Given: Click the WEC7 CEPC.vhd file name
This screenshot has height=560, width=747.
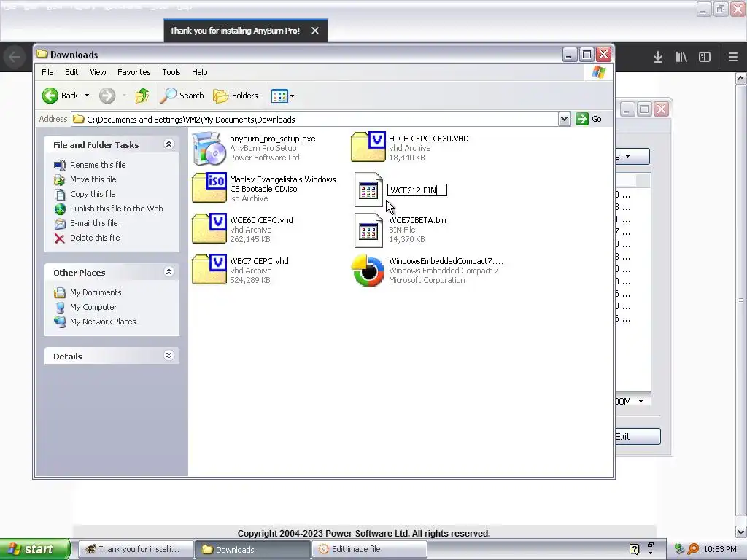Looking at the screenshot, I should pyautogui.click(x=259, y=261).
